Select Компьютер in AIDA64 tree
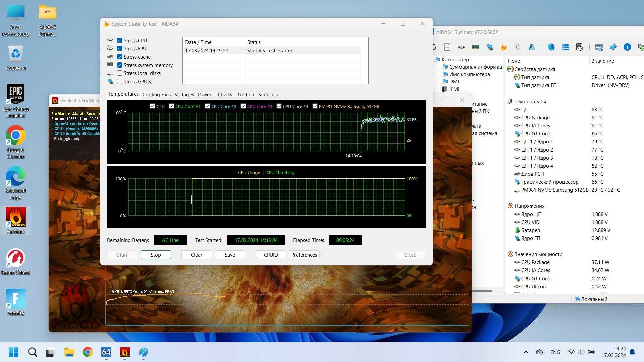 pos(455,59)
